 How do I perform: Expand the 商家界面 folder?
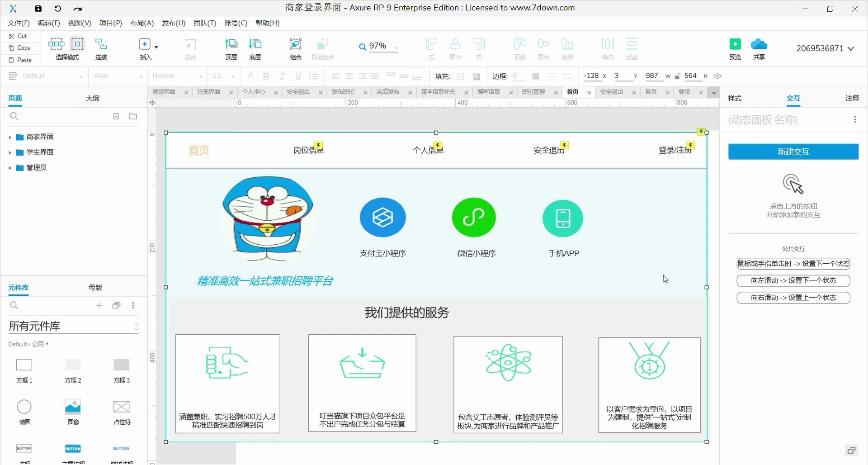(x=10, y=137)
